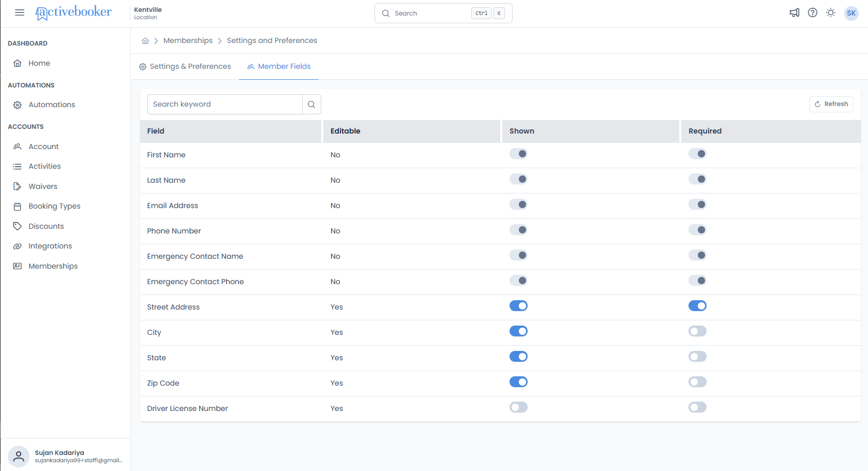The image size is (868, 471).
Task: Click Required switch for Phone Number
Action: tap(697, 230)
